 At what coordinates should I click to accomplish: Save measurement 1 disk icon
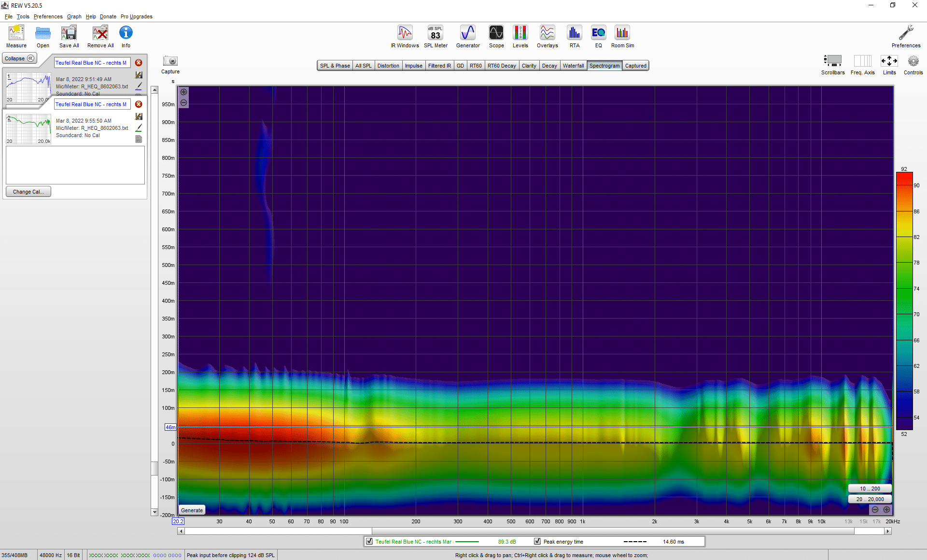(x=139, y=75)
